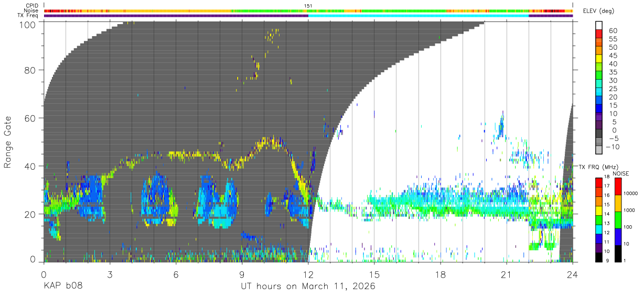Click y-axis range gate tick label '60'
The height and width of the screenshot is (297, 644).
(30, 118)
